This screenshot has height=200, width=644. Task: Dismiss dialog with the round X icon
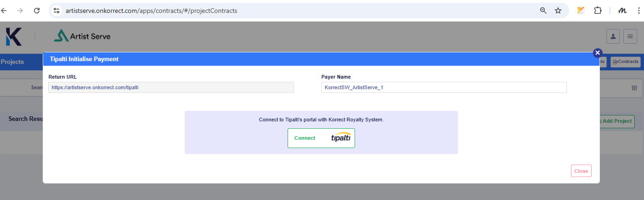598,53
